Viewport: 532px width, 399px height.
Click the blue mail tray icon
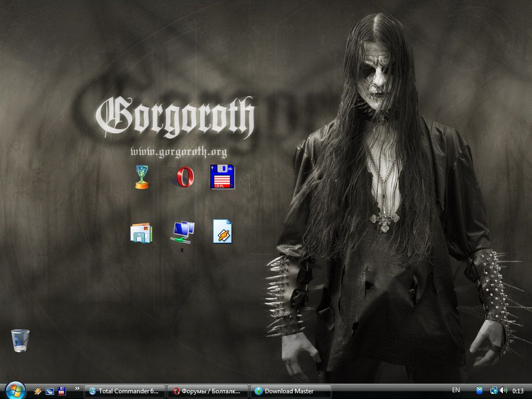[480, 391]
